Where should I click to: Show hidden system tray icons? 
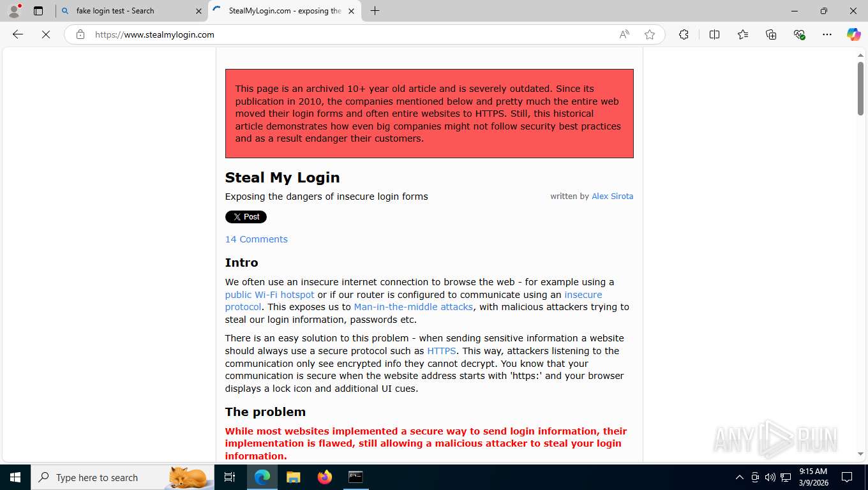click(739, 477)
